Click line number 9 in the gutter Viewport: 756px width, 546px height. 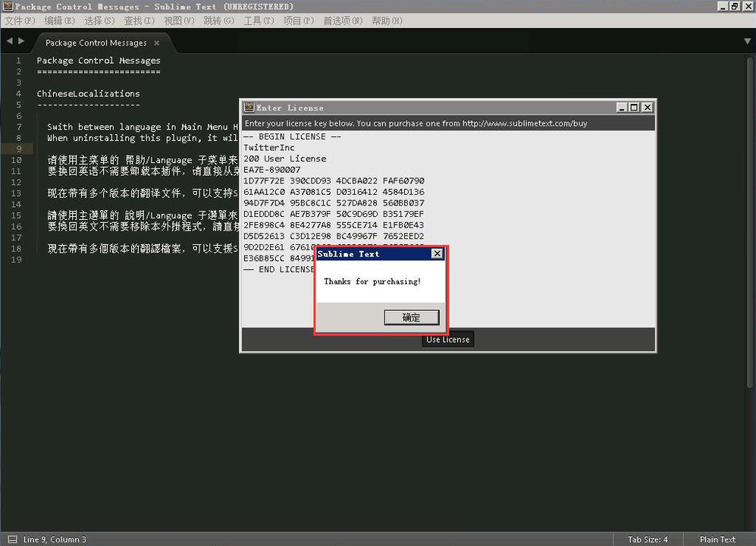pos(19,149)
